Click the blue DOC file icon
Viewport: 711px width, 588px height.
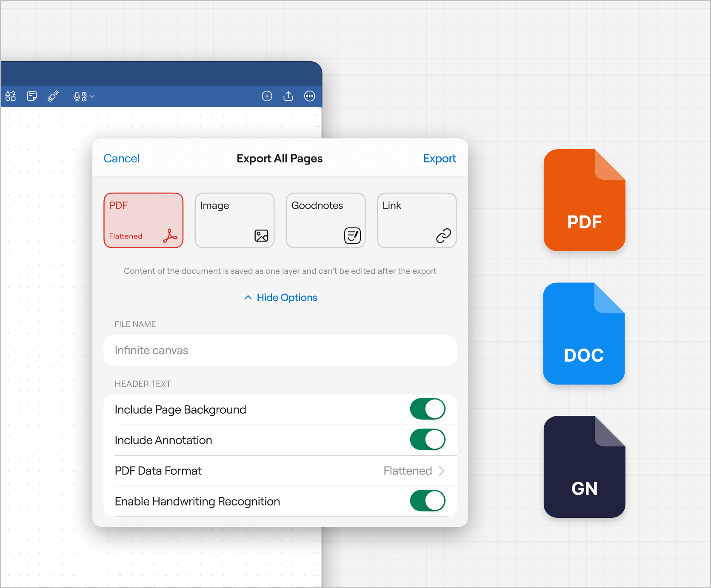(584, 334)
